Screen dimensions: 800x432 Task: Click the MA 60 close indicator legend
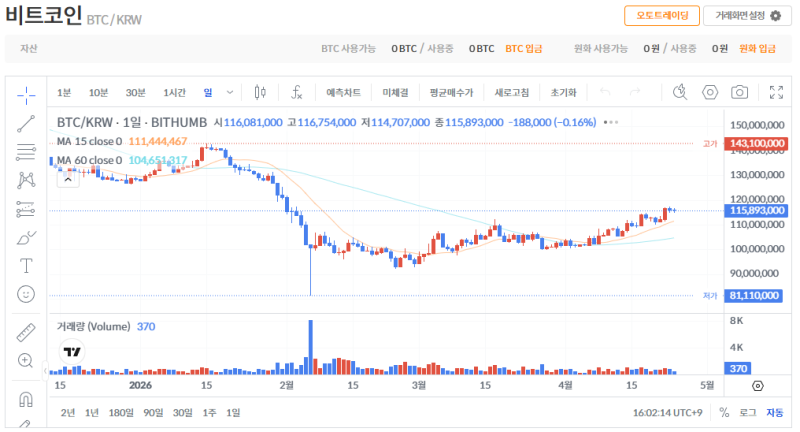click(122, 160)
